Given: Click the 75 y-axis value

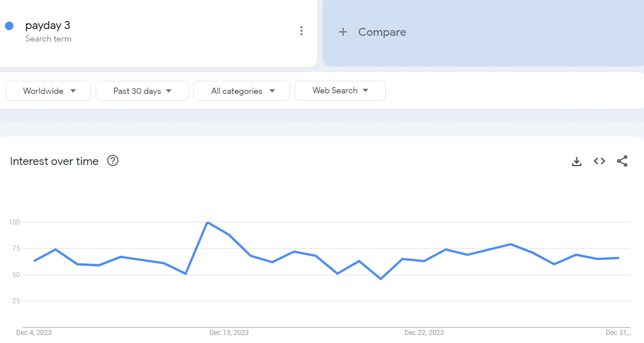Looking at the screenshot, I should click(x=16, y=249).
